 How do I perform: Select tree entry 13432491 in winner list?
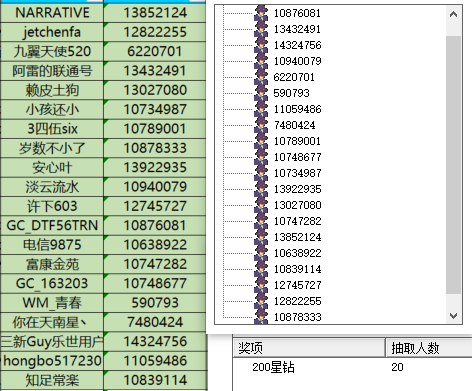pyautogui.click(x=297, y=29)
